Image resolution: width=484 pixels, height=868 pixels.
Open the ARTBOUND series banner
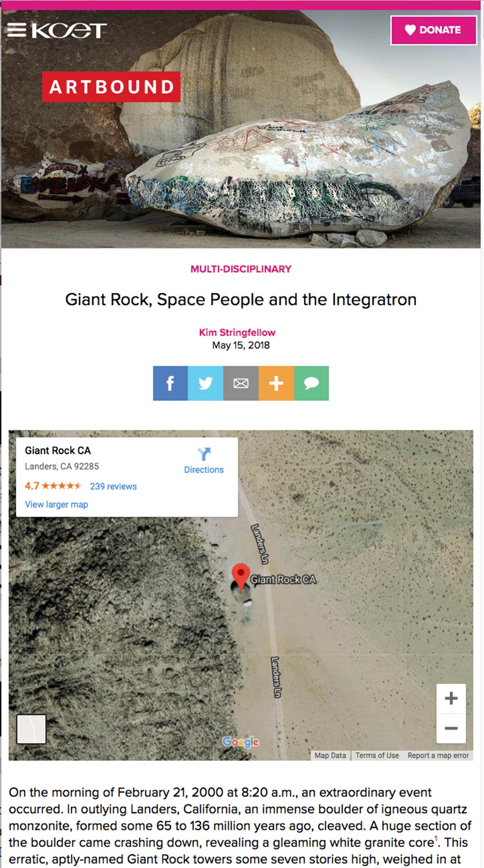(111, 87)
